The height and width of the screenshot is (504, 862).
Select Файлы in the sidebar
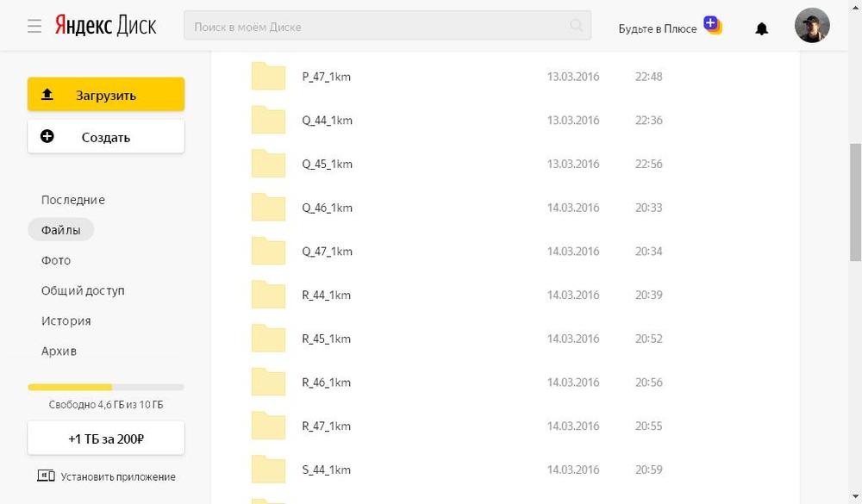point(61,230)
